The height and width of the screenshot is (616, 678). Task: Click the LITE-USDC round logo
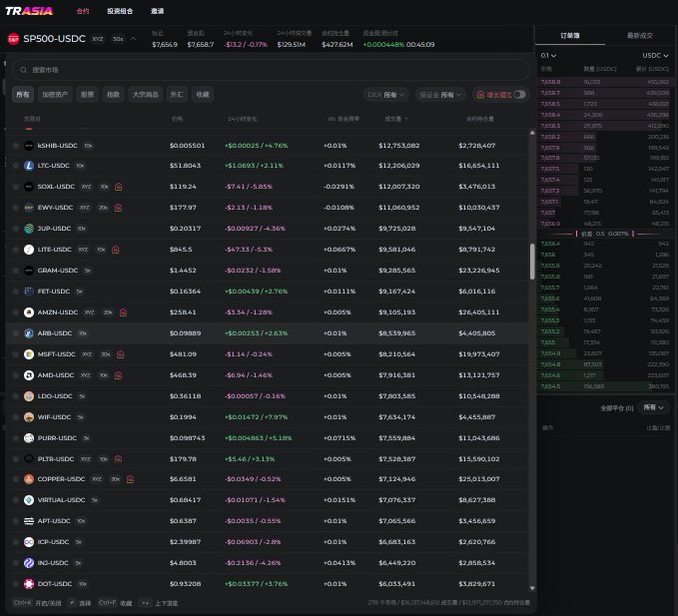29,249
